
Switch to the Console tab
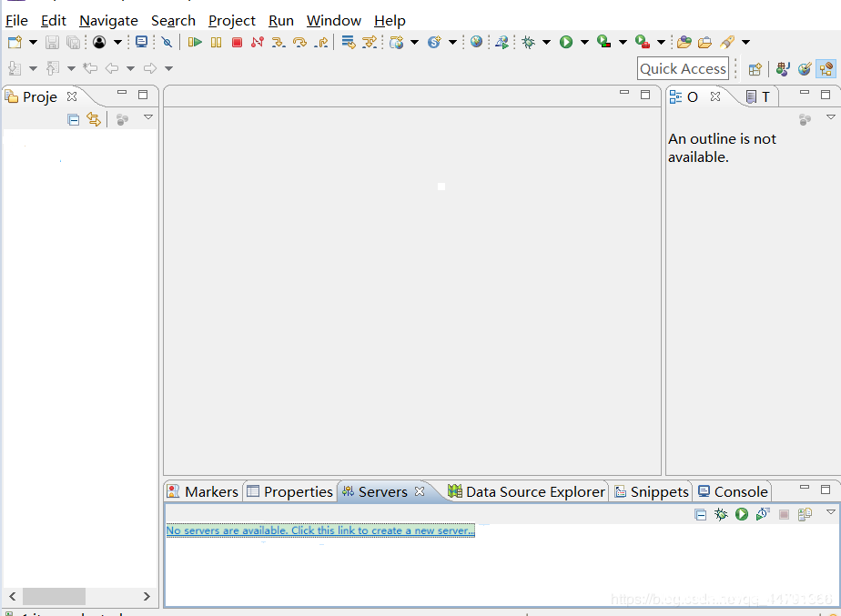(x=734, y=491)
